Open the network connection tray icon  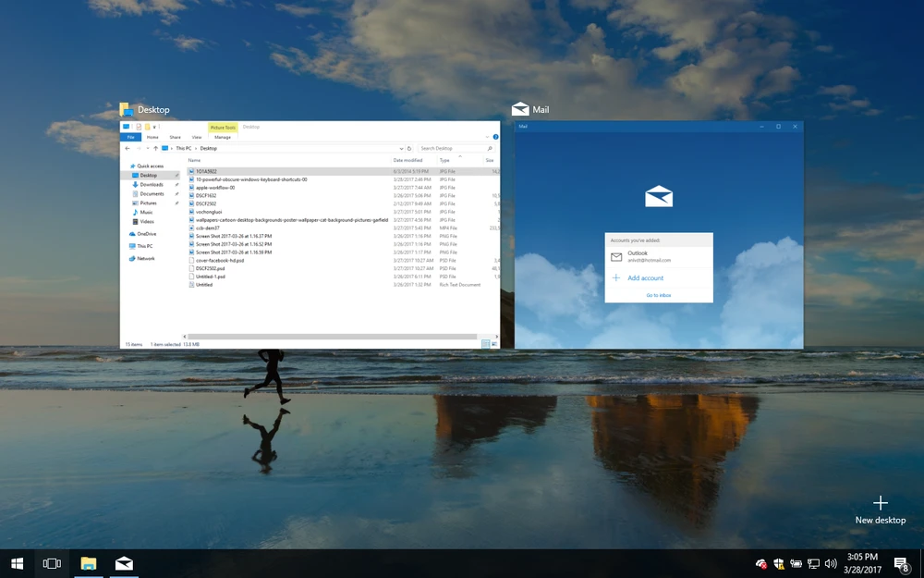(813, 563)
